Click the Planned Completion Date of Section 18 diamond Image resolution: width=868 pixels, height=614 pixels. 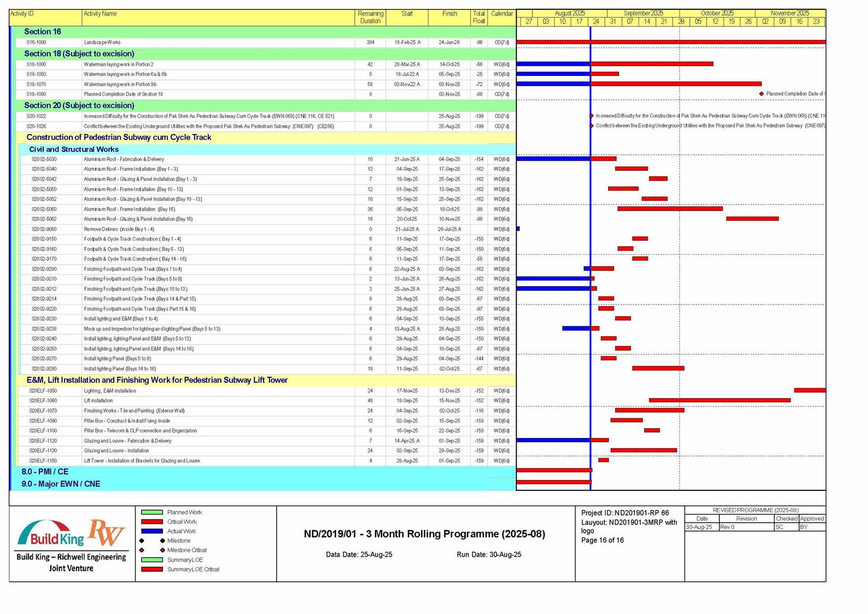[761, 94]
